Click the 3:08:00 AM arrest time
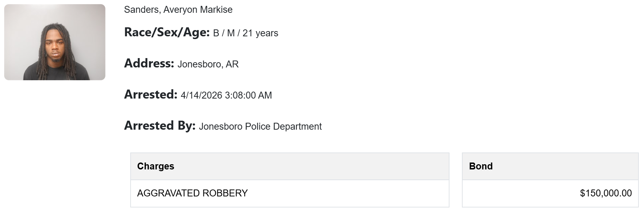 coord(248,95)
